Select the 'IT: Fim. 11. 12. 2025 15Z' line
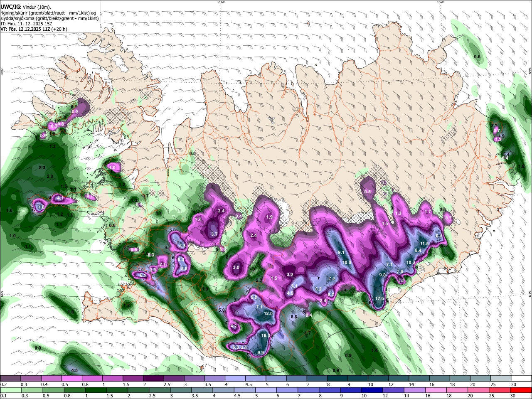The image size is (532, 399). pos(26,24)
